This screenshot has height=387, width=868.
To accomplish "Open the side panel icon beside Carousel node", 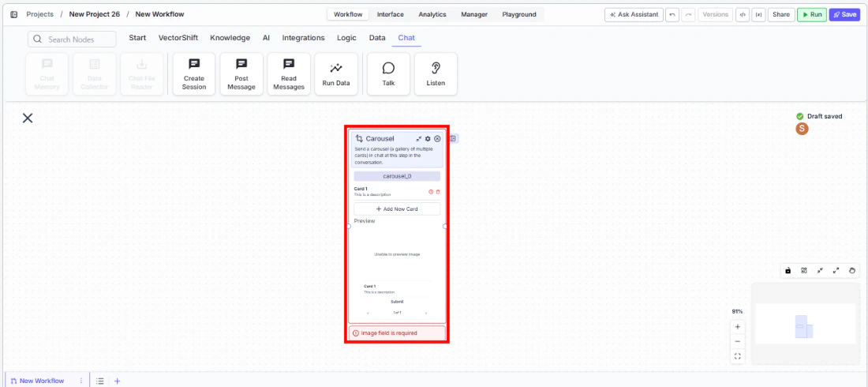I will point(454,139).
